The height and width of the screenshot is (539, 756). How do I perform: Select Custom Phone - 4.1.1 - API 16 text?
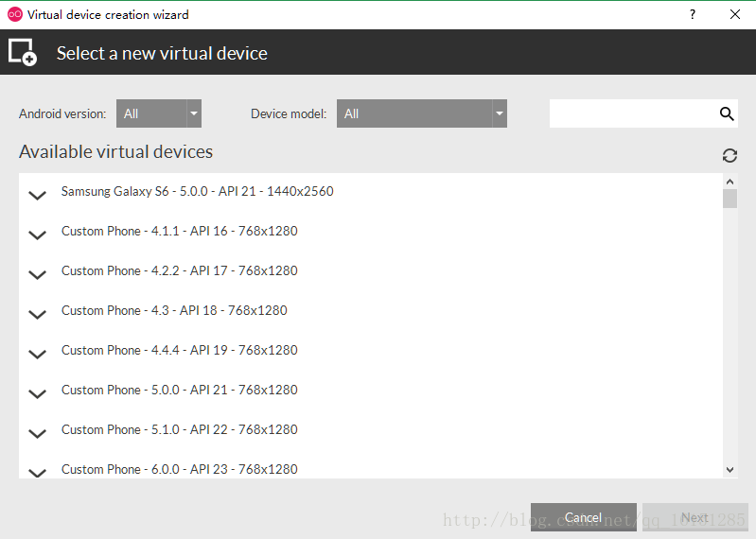pyautogui.click(x=180, y=231)
